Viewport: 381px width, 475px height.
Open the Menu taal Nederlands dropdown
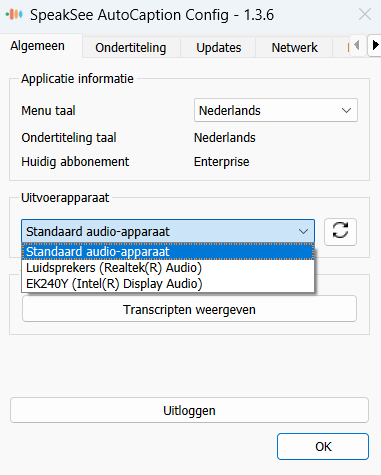[276, 110]
